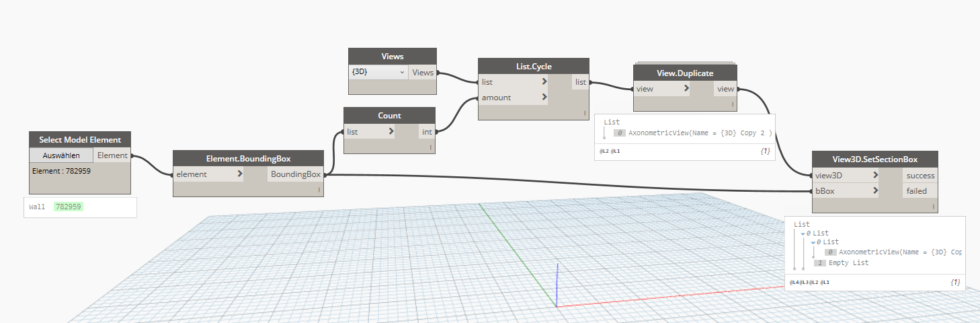
Task: Click '@L2 @L1' levels in View.Duplicate preview
Action: [x=610, y=152]
